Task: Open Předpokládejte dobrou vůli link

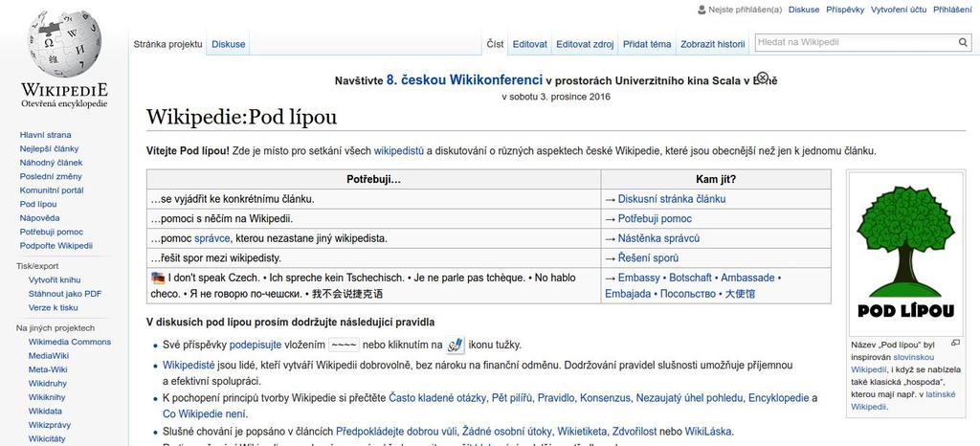Action: point(397,432)
